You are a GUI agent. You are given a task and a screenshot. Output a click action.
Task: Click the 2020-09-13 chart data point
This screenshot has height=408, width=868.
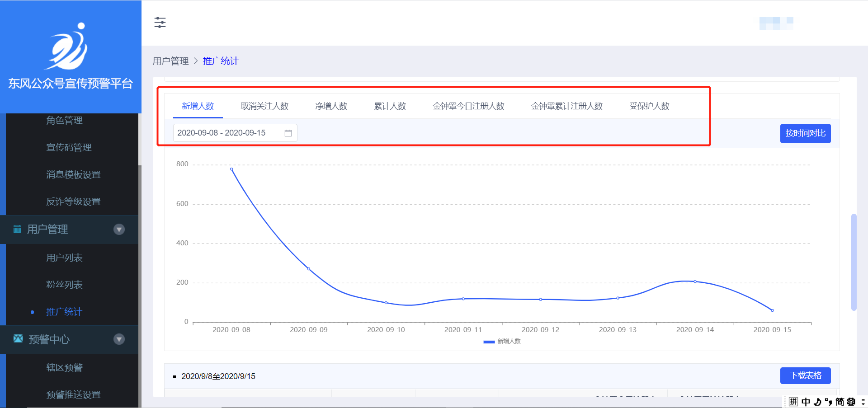618,298
